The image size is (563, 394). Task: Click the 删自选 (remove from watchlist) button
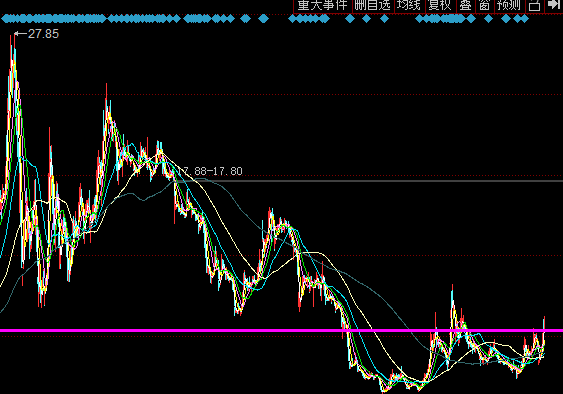pyautogui.click(x=373, y=6)
